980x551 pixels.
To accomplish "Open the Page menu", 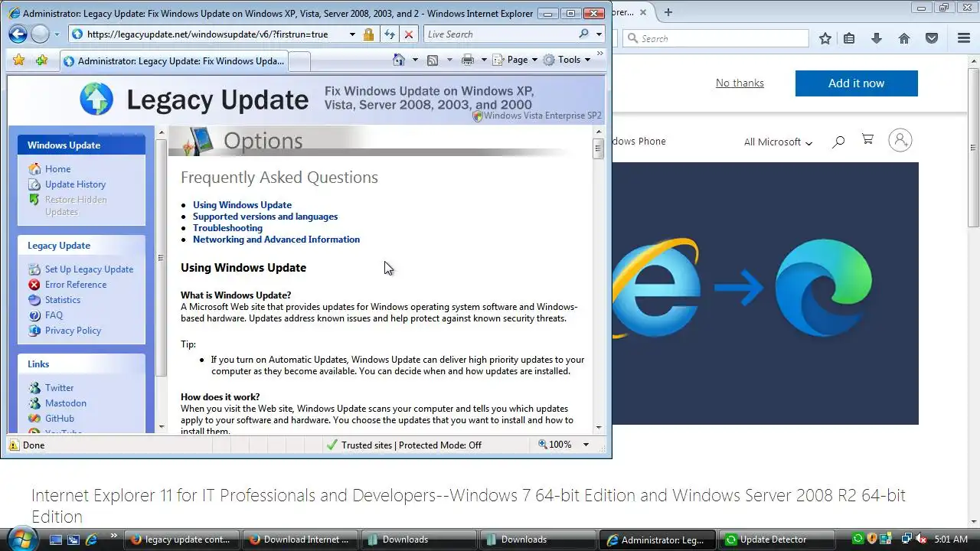I will pyautogui.click(x=516, y=60).
